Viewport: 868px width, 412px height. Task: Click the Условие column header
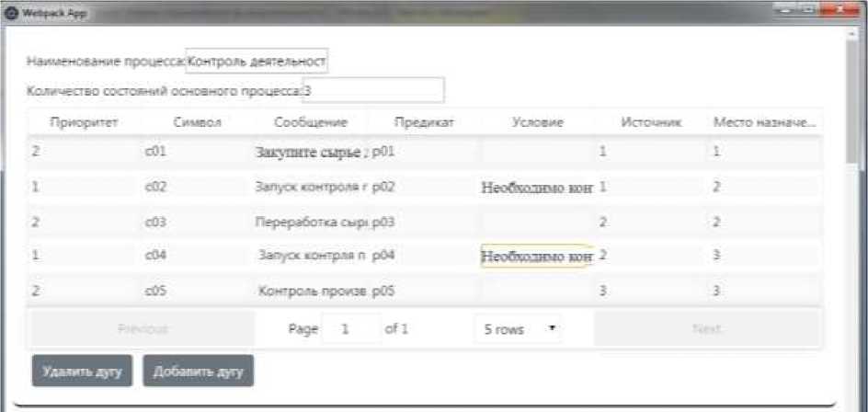click(x=537, y=122)
